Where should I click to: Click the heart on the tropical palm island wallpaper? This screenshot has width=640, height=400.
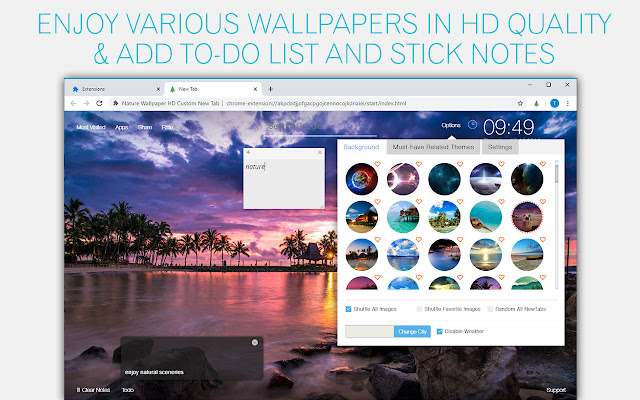point(460,202)
